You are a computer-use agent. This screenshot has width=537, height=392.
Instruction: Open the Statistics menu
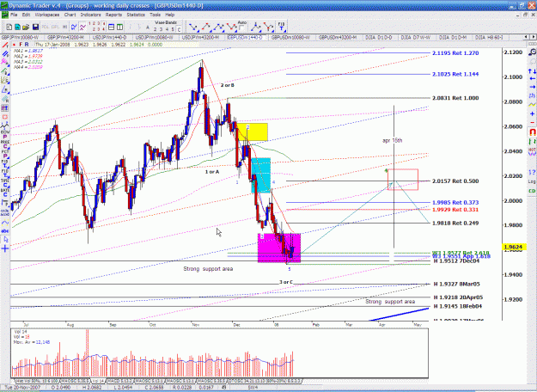[x=136, y=15]
